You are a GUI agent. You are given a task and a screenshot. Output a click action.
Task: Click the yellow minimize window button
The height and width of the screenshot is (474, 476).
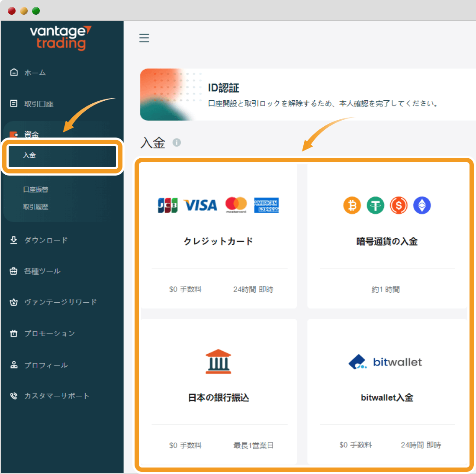click(x=24, y=11)
